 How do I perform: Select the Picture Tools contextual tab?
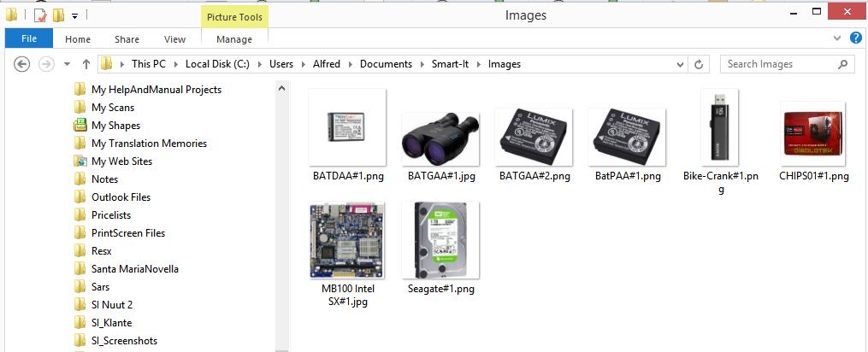pyautogui.click(x=234, y=17)
